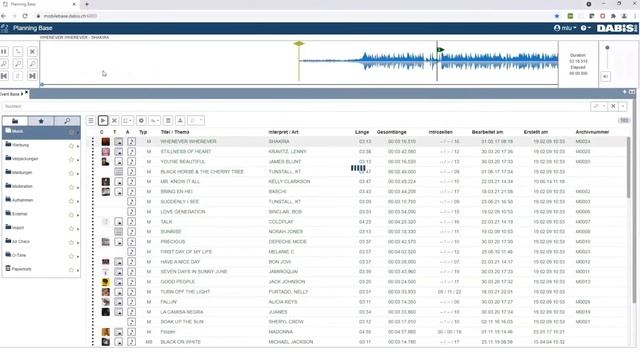Click audio note icon in BLACK OR WHITE row
The width and height of the screenshot is (640, 360).
tap(131, 342)
